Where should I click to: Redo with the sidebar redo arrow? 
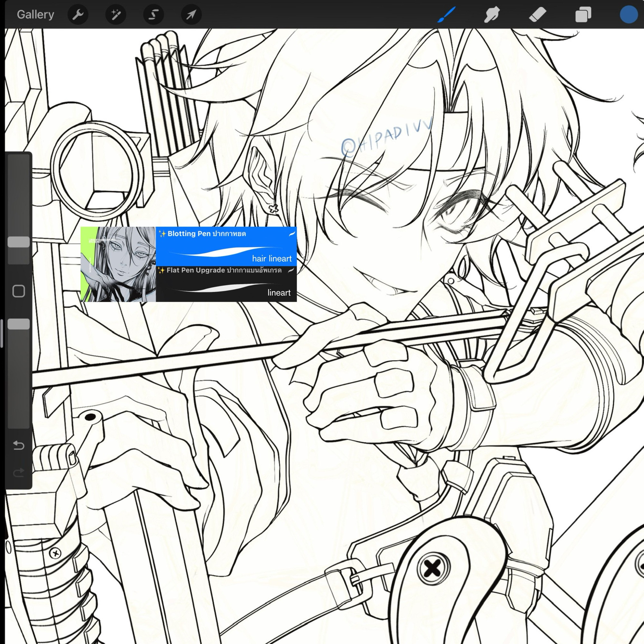[19, 472]
